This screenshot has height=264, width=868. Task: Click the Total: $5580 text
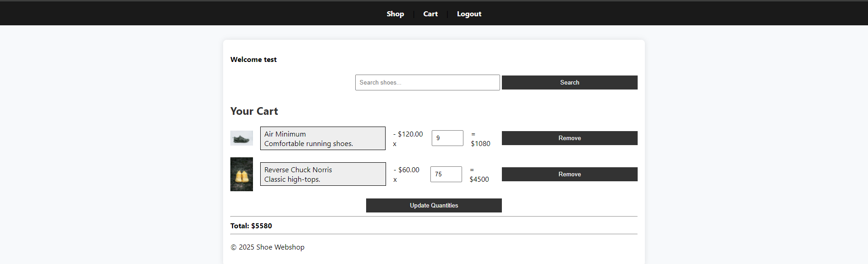tap(251, 226)
